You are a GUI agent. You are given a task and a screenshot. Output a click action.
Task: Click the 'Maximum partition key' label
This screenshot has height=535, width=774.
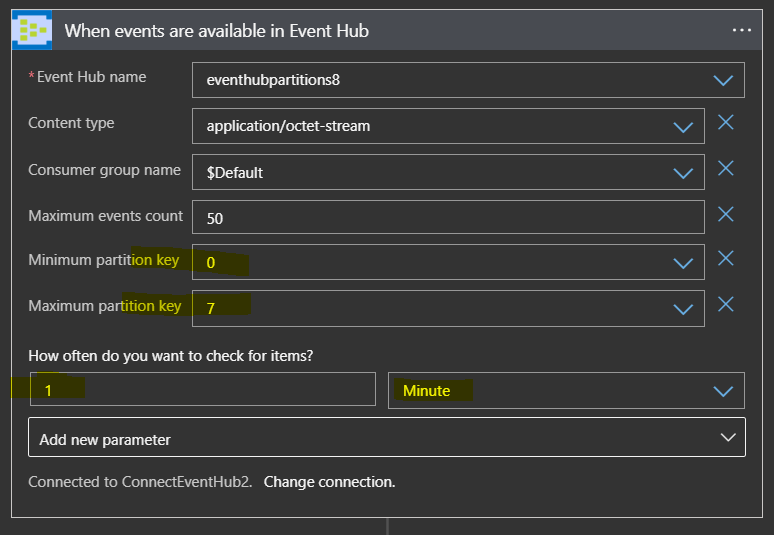click(x=105, y=306)
